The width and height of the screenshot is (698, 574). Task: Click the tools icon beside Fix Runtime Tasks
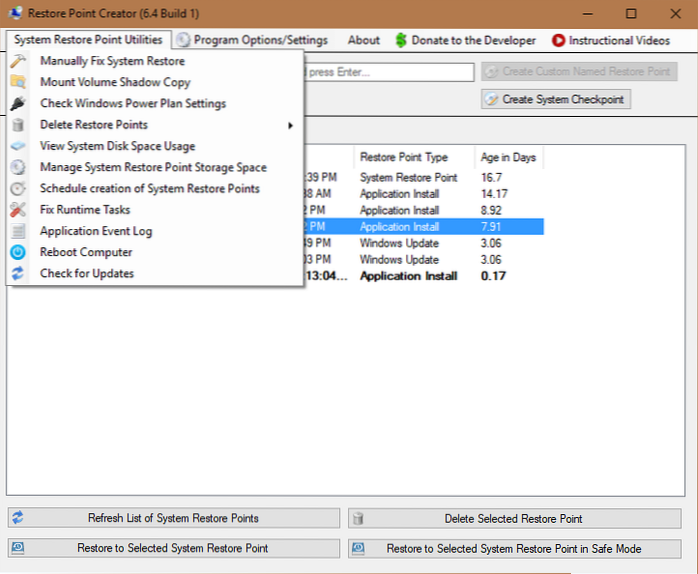click(x=18, y=210)
